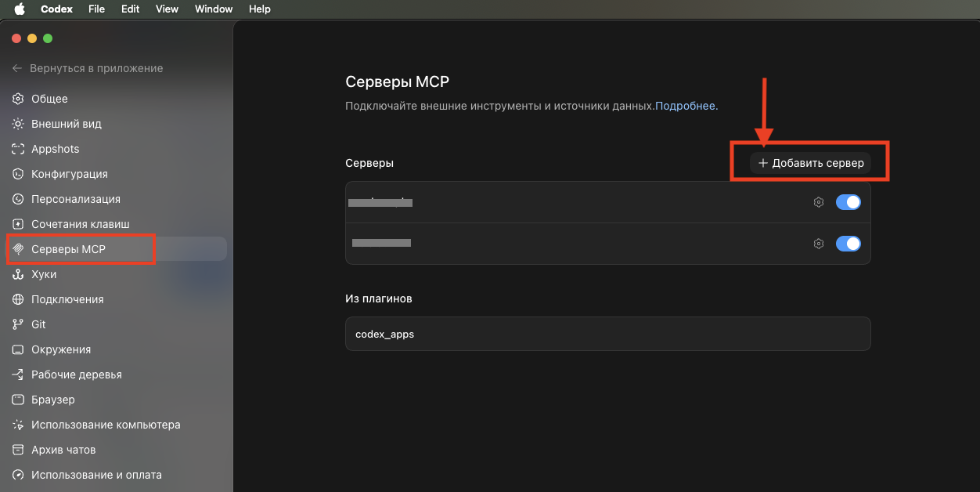
Task: Click the Использование компьютера icon
Action: pos(18,425)
